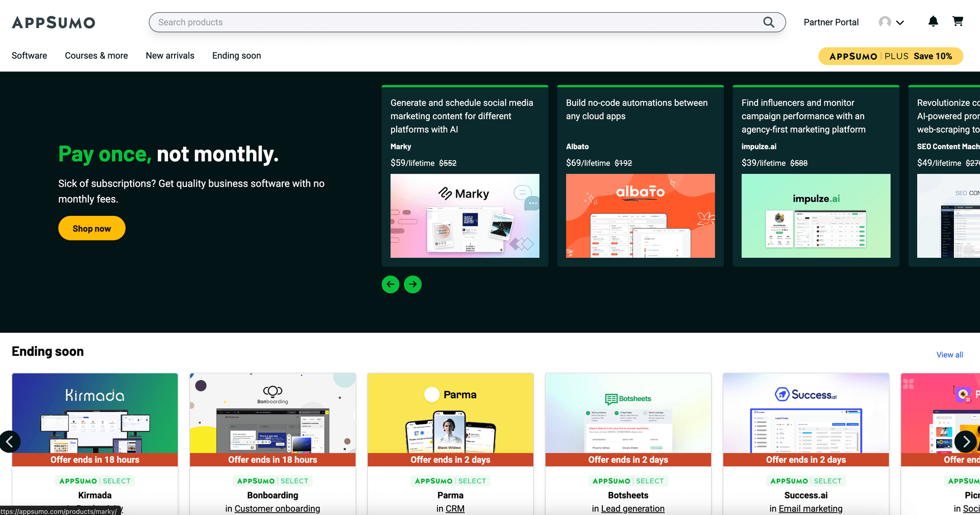Screen dimensions: 980x515
Task: Click SEO Content Machine card title
Action: (x=948, y=146)
